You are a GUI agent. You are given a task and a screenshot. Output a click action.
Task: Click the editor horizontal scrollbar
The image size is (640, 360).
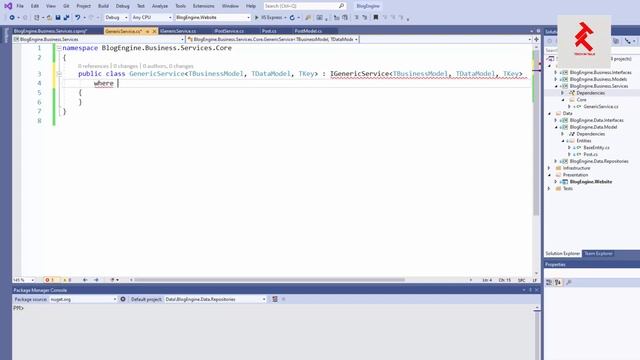269,280
